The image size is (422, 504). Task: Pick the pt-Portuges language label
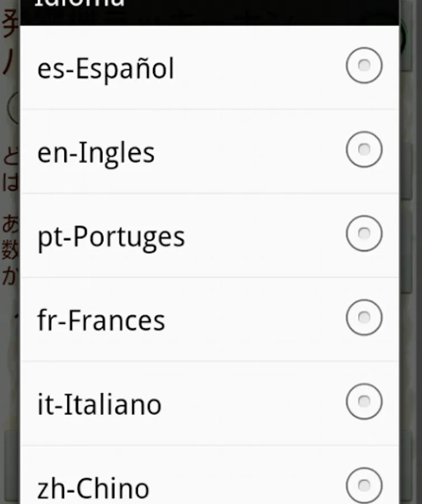(x=111, y=237)
